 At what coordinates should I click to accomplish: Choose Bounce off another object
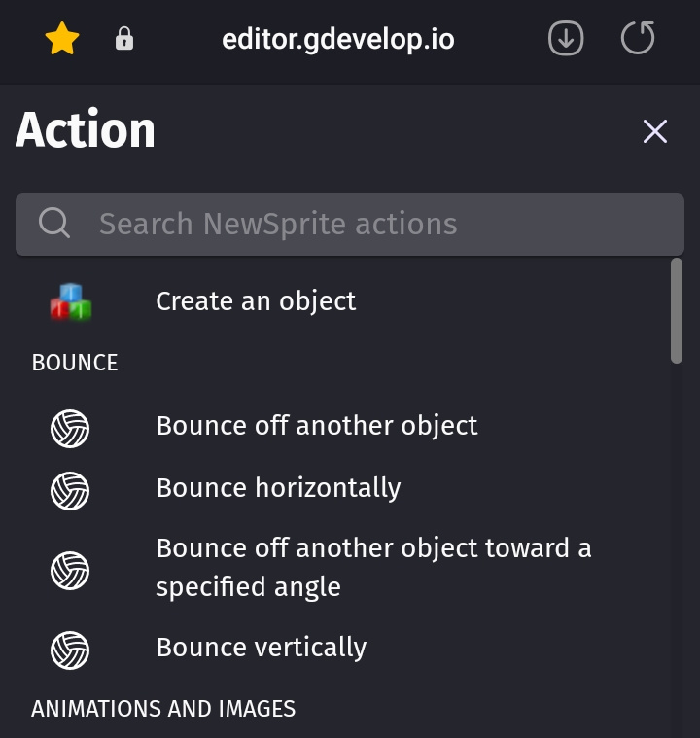tap(317, 426)
